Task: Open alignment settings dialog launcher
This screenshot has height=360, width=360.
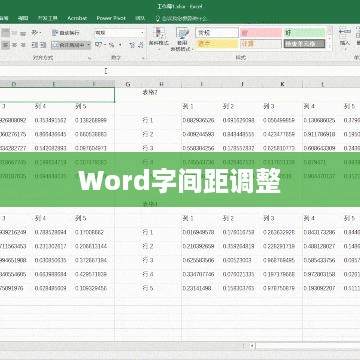Action: [89, 58]
